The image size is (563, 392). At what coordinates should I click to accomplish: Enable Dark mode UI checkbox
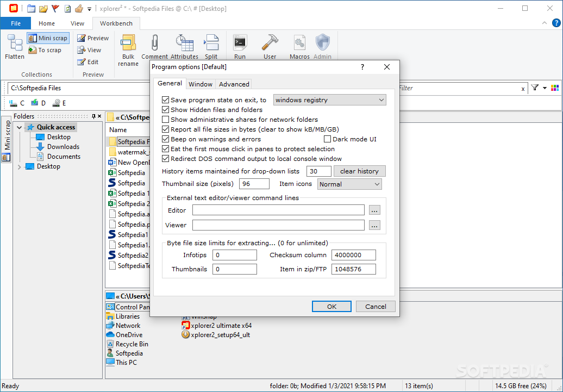(328, 139)
